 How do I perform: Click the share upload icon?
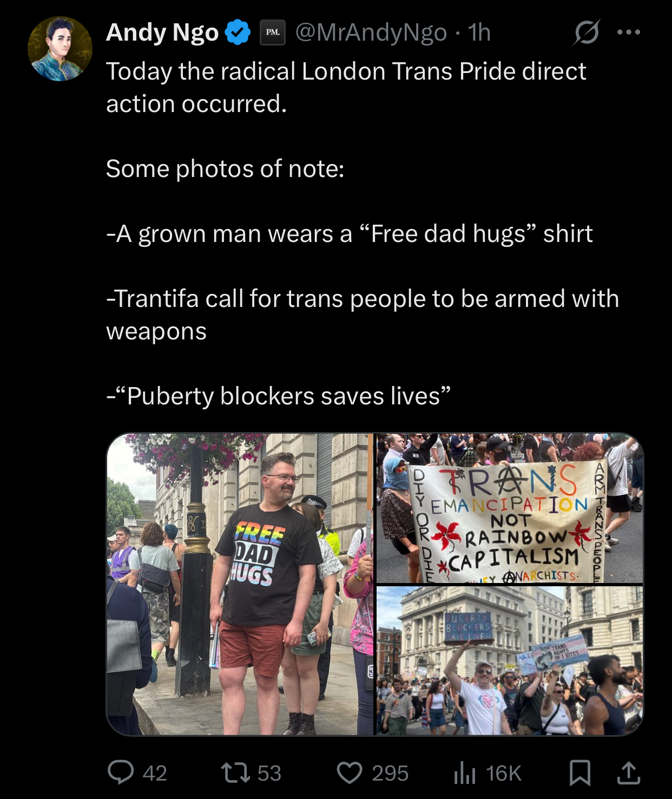tap(629, 772)
